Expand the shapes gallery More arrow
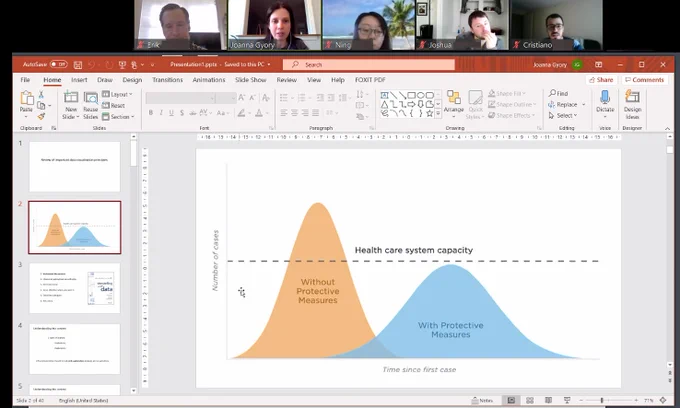Image resolution: width=680 pixels, height=408 pixels. pyautogui.click(x=438, y=114)
